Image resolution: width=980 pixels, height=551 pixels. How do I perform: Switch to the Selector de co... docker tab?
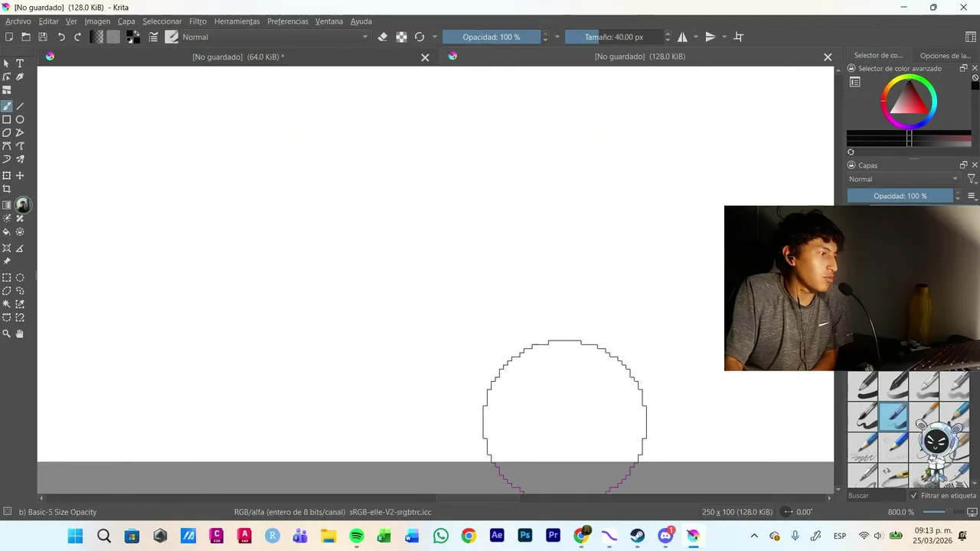point(878,55)
